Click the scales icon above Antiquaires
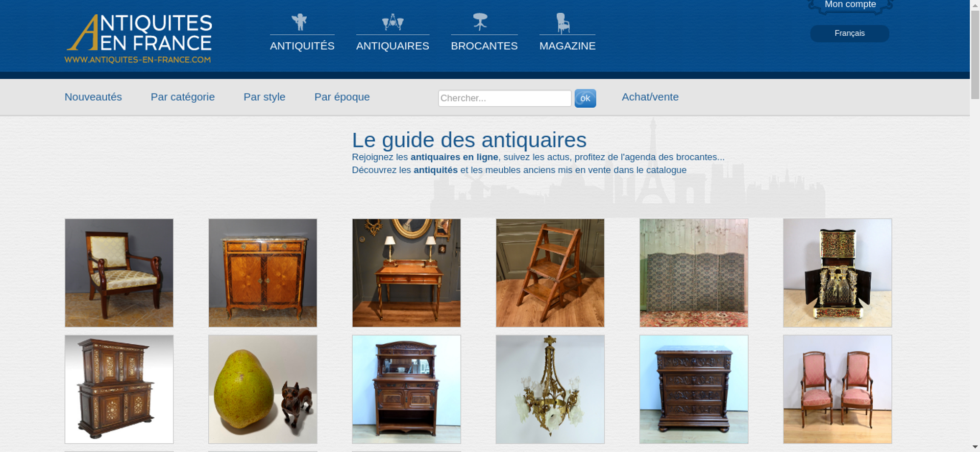Screen dimensions: 980x452 [392, 22]
